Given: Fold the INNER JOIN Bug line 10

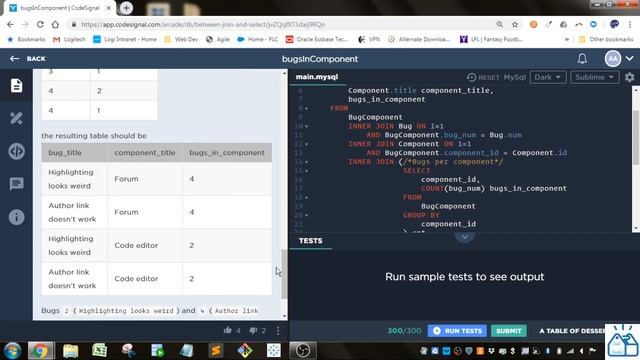Looking at the screenshot, I should point(307,127).
